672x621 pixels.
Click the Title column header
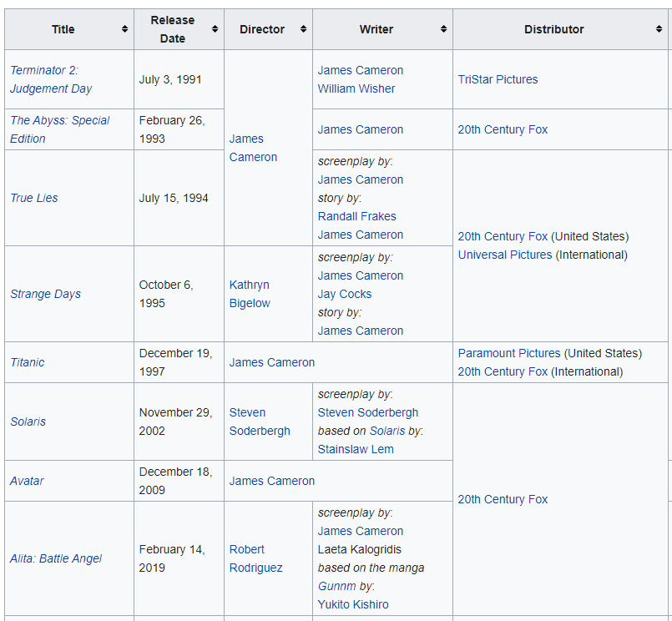tap(69, 29)
